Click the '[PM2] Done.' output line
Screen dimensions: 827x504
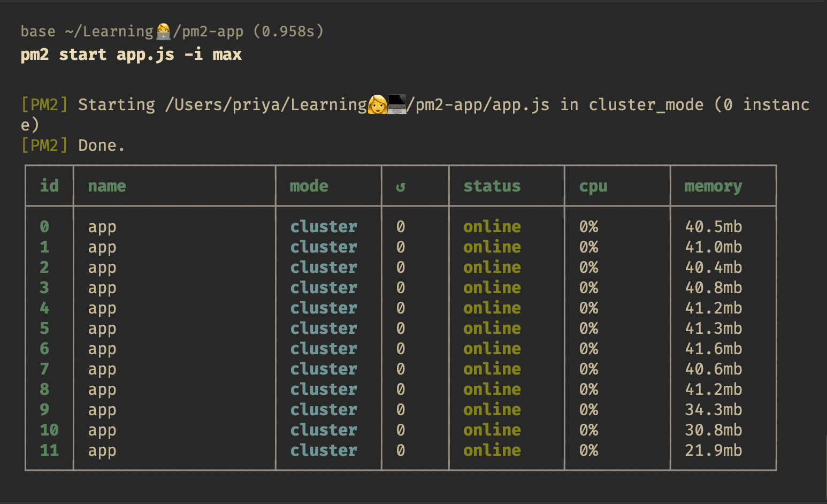point(73,146)
